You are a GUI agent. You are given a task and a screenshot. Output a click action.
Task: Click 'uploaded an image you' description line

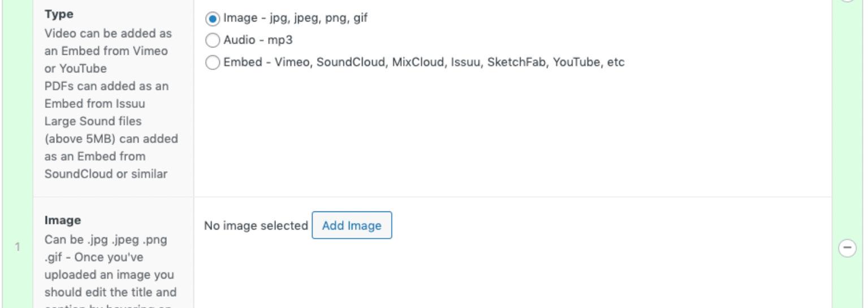click(x=109, y=275)
